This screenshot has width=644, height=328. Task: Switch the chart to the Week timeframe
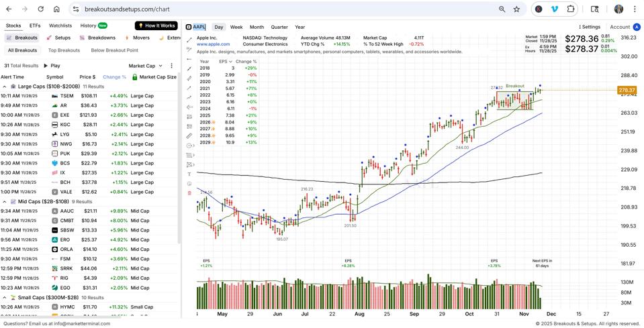click(236, 28)
